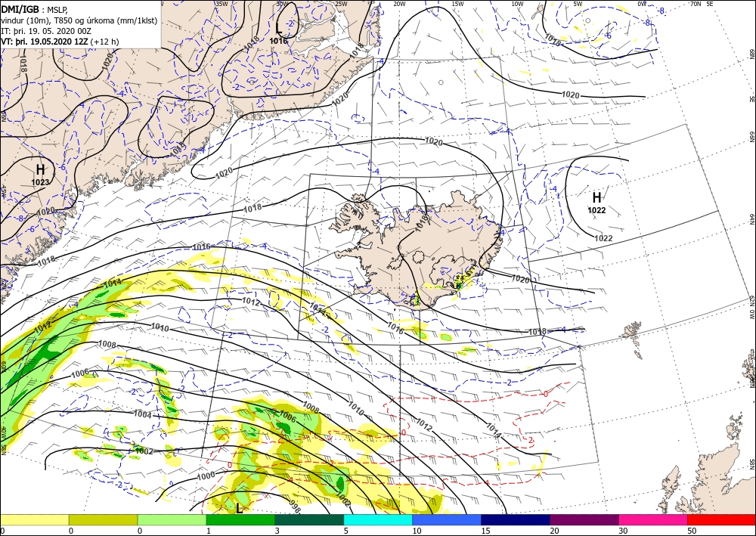Click the L marker labeled 1016 at the top
This screenshot has height=536, width=756.
[x=278, y=29]
